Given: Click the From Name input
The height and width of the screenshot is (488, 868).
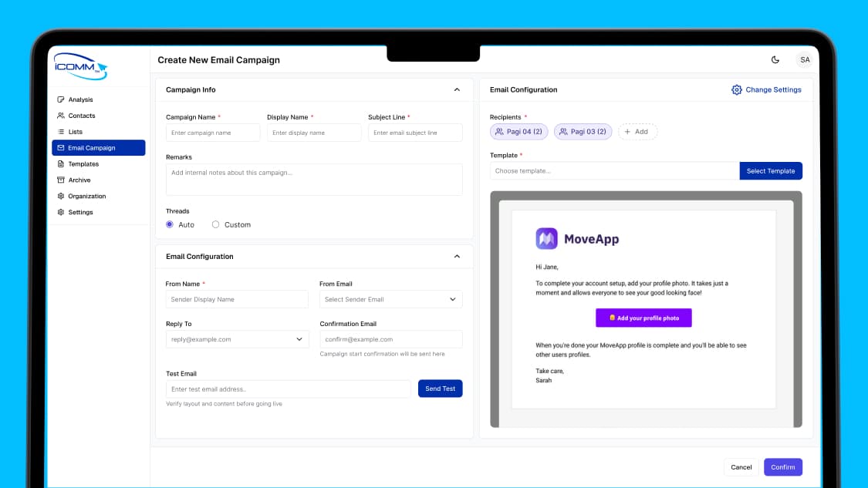Looking at the screenshot, I should pos(237,299).
